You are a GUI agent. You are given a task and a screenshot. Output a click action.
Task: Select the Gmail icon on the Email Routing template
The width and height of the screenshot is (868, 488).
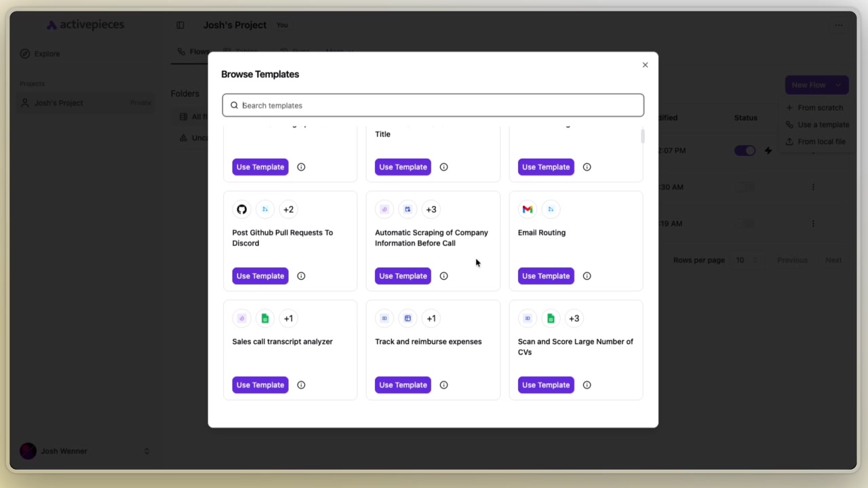click(528, 209)
